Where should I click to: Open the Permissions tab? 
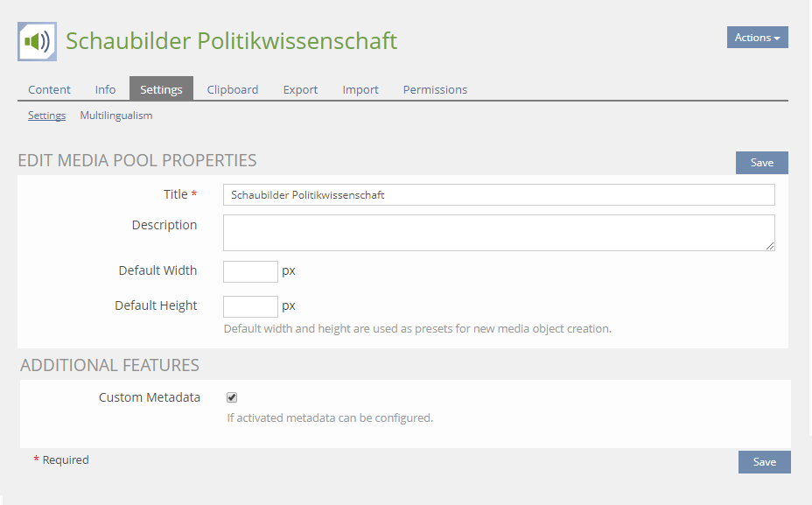click(x=435, y=89)
